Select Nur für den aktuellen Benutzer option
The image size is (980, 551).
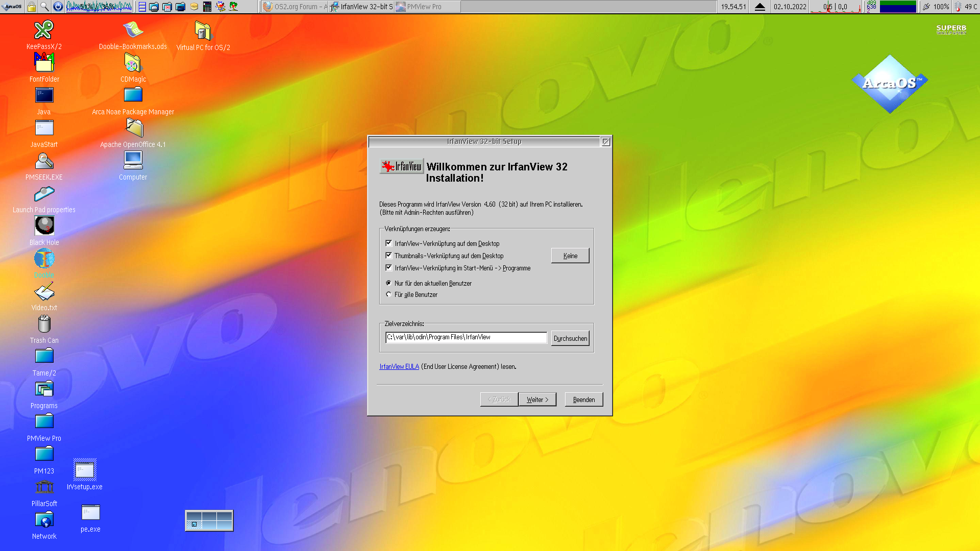pos(388,283)
